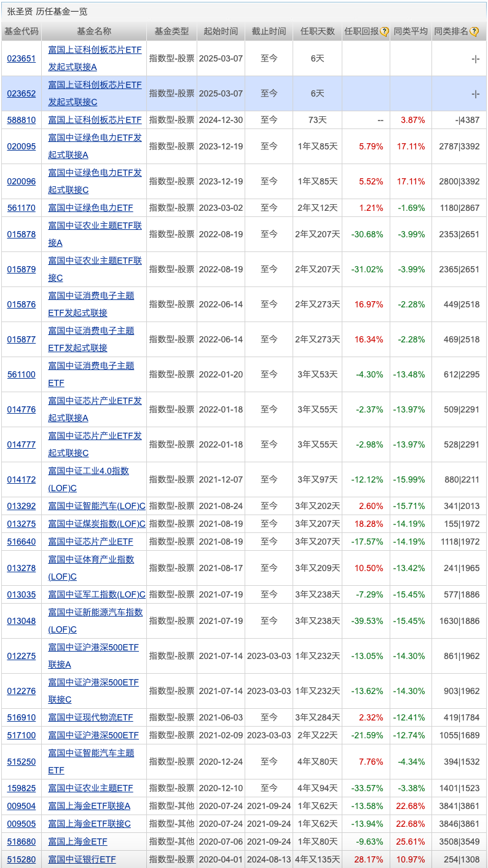
Task: Open fund code 588810 link
Action: tap(22, 120)
